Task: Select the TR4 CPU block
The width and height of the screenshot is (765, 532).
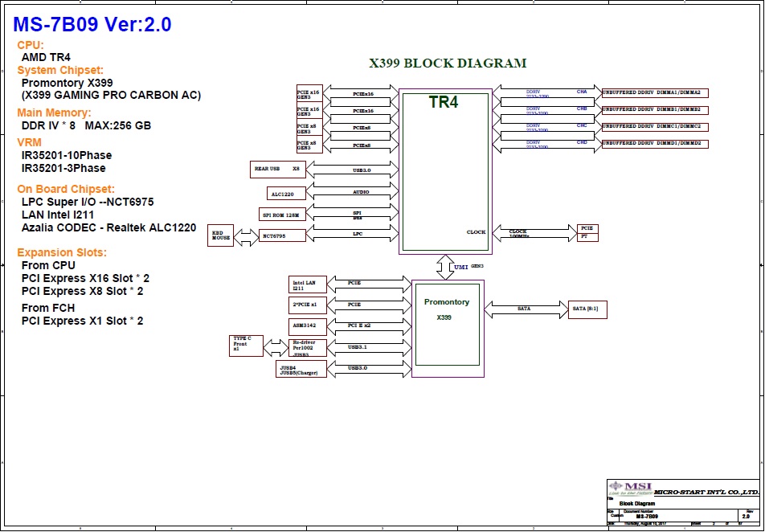Action: coord(445,170)
